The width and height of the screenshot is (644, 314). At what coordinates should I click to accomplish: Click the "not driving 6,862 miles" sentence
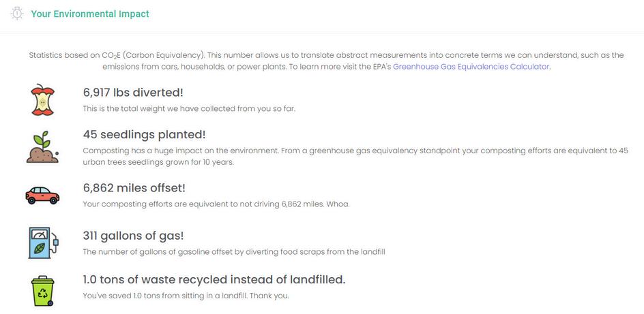(216, 204)
